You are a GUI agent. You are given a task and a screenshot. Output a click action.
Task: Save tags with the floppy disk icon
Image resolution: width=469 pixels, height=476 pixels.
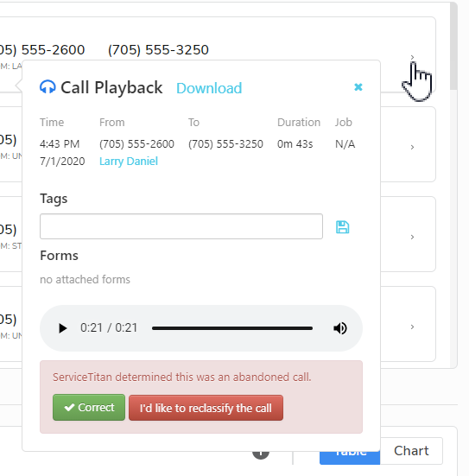click(x=342, y=227)
